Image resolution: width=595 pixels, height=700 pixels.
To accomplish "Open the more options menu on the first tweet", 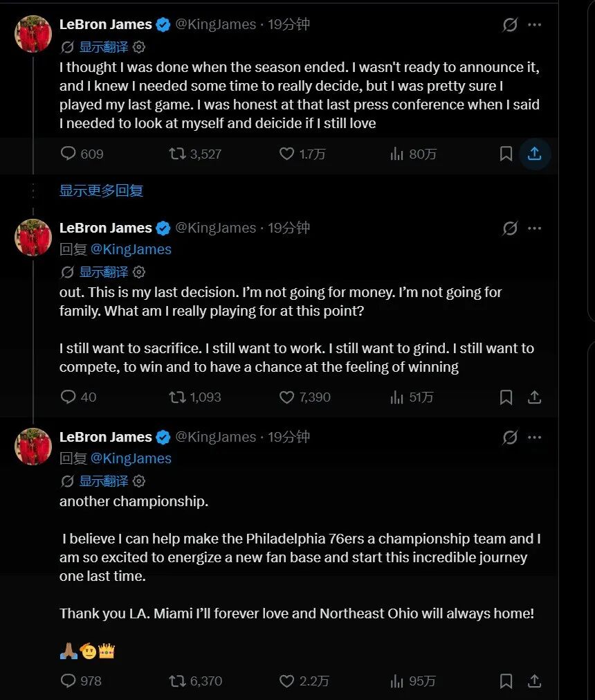I will tap(534, 24).
